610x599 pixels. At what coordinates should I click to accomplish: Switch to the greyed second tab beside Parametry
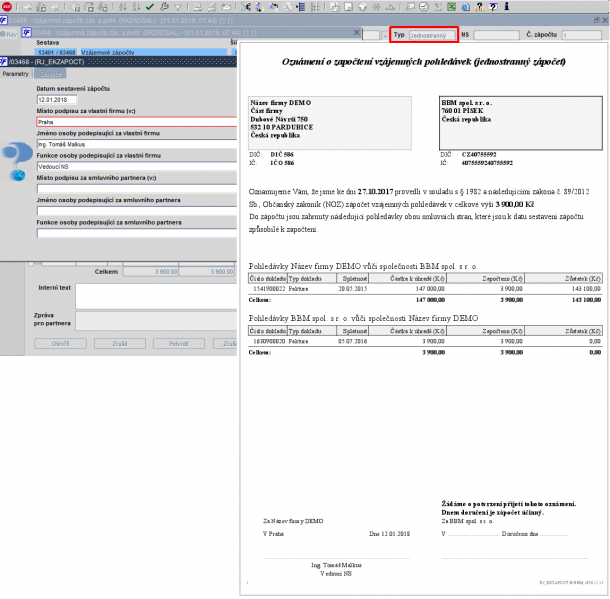pyautogui.click(x=51, y=74)
